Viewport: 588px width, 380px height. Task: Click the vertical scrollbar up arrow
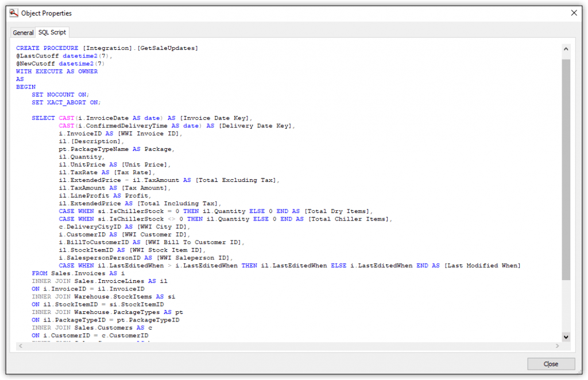coord(566,48)
